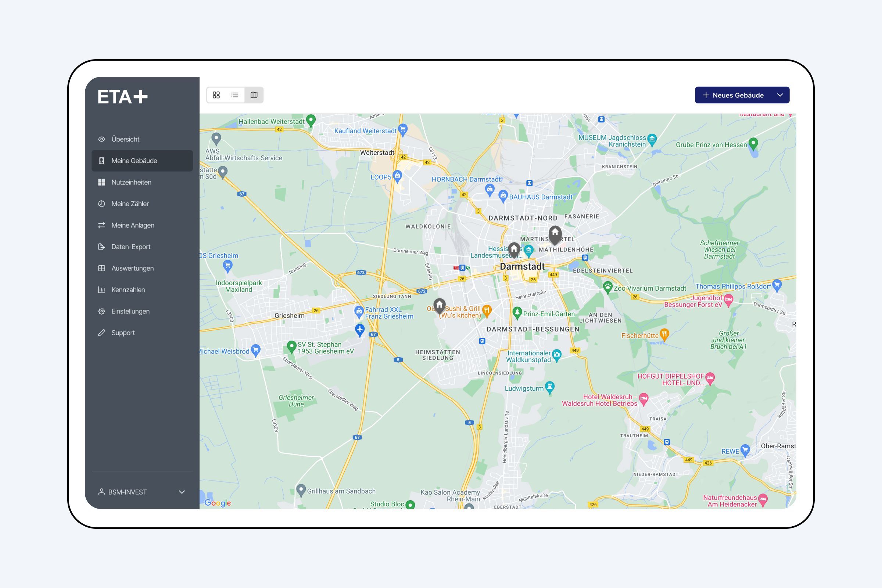Click the Daten-Export file icon
The width and height of the screenshot is (882, 588).
click(x=102, y=247)
